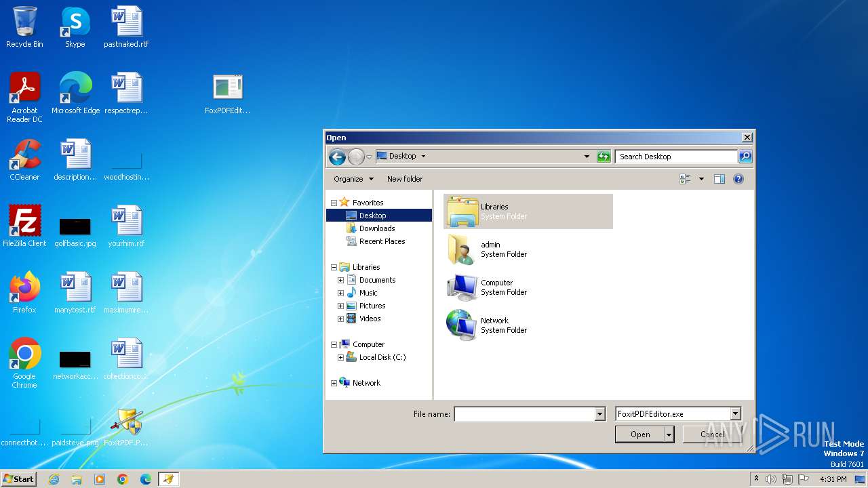Click the taskbar clock showing 4:31 PM
The image size is (868, 488).
tap(833, 479)
